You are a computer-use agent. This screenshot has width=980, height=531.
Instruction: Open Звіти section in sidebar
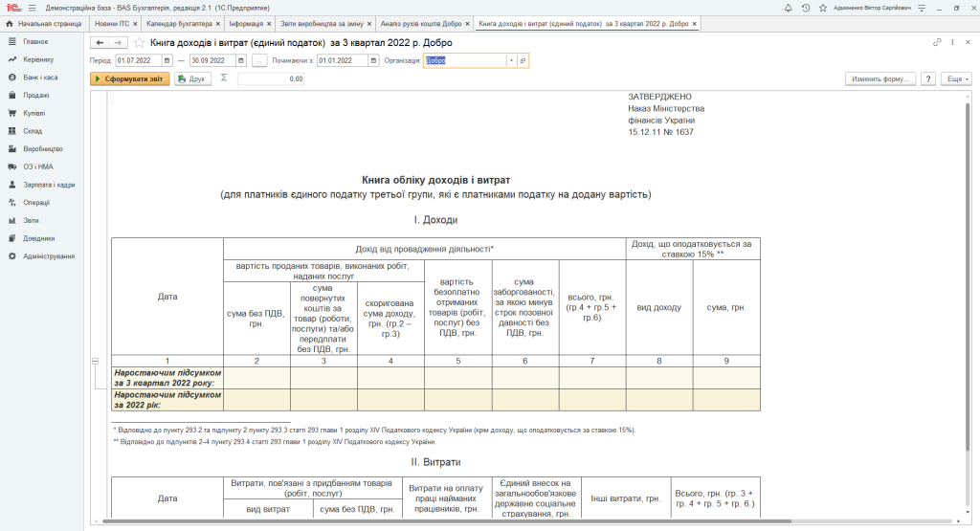(x=31, y=220)
